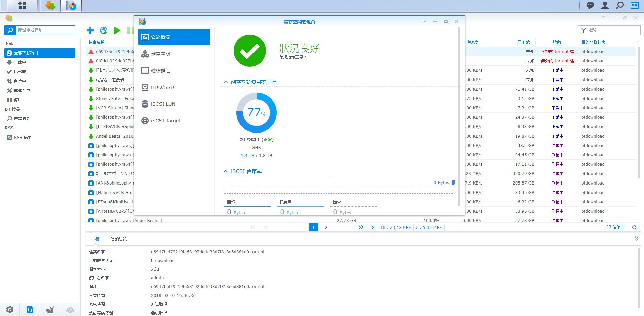Collapse the detail panel with double chevron
The height and width of the screenshot is (316, 644).
coord(636,239)
